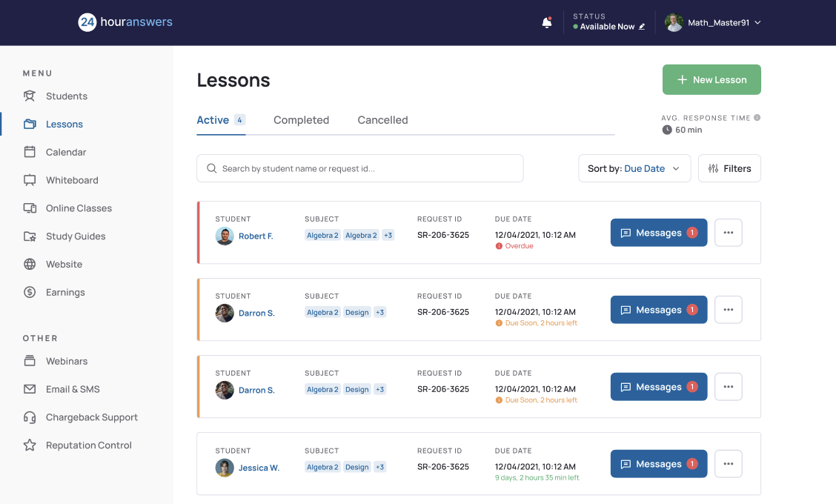Click Design tag in Jessica W. row
This screenshot has width=836, height=504.
(356, 467)
